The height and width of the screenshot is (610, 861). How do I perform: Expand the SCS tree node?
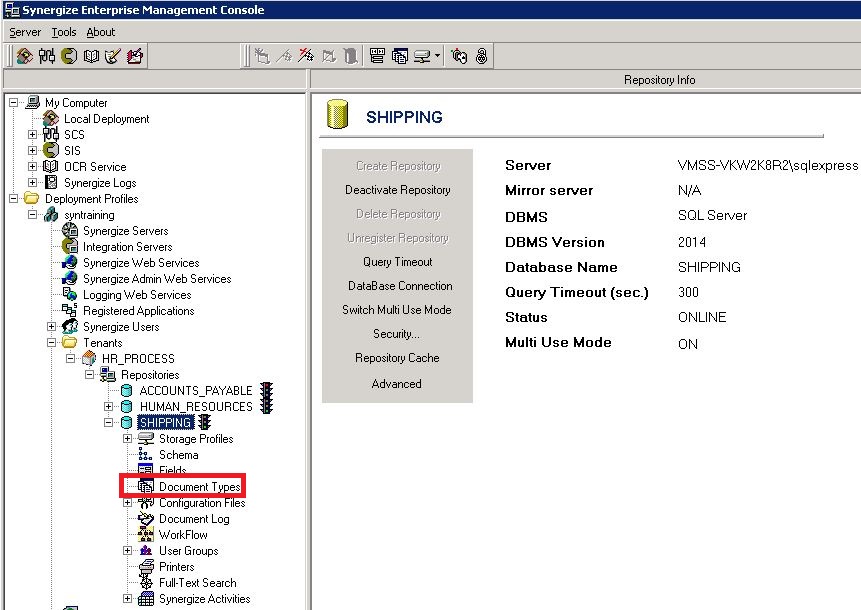click(x=32, y=135)
